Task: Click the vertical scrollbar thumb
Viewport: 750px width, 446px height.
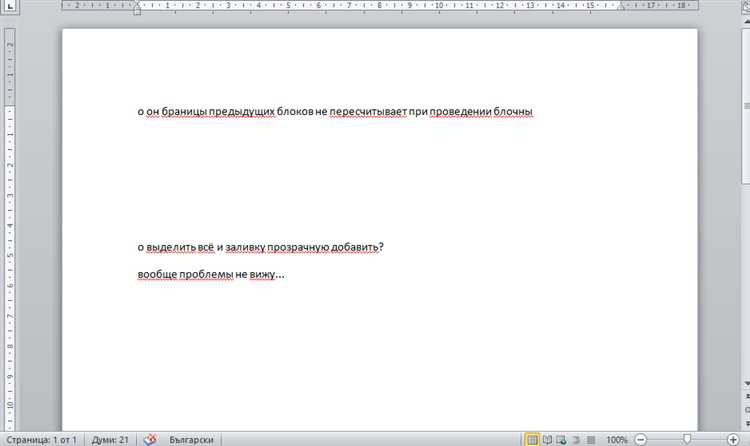Action: pos(746,106)
